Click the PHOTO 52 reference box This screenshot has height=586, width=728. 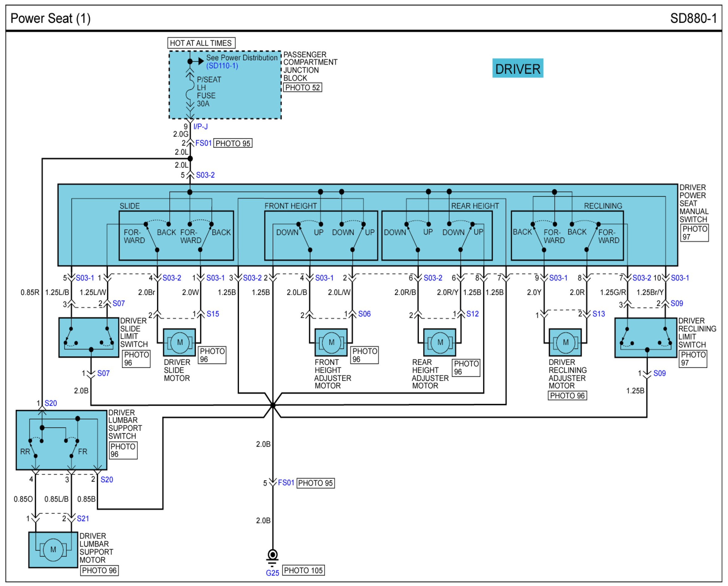[x=302, y=88]
